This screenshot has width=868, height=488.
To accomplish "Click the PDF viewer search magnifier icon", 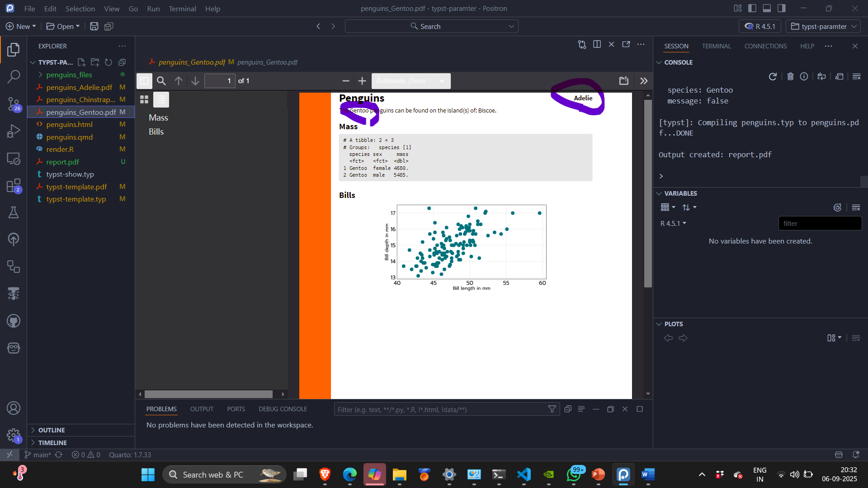I will [x=161, y=81].
